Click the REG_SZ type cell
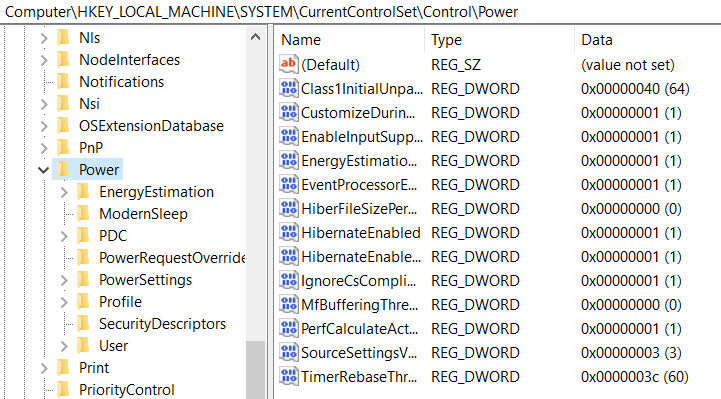721x399 pixels. [456, 65]
